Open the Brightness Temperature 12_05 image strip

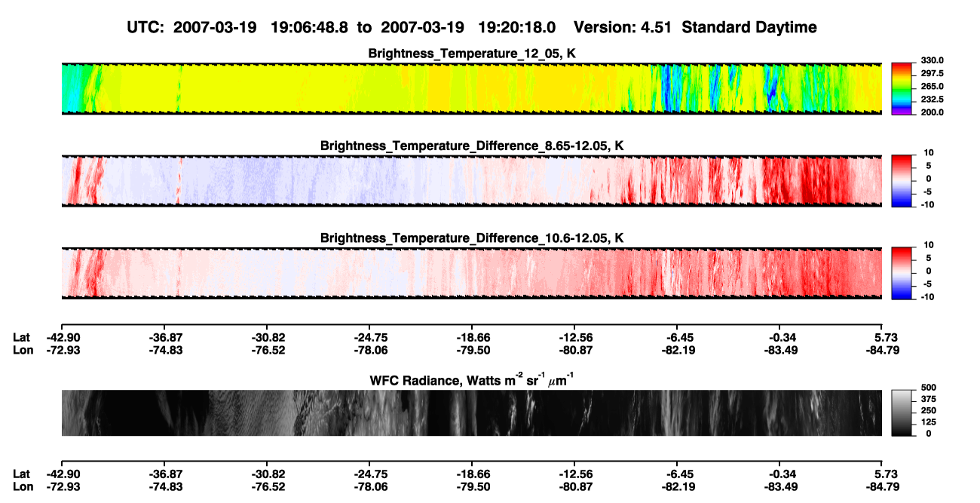point(471,88)
